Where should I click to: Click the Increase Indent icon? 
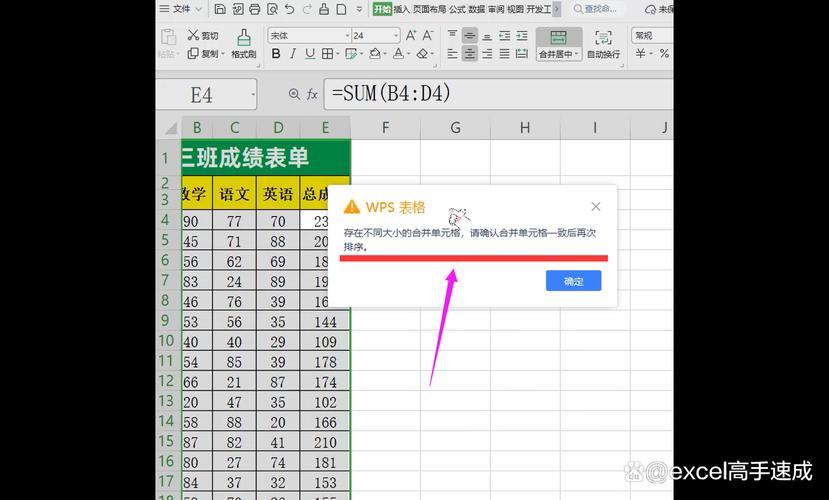coord(522,35)
